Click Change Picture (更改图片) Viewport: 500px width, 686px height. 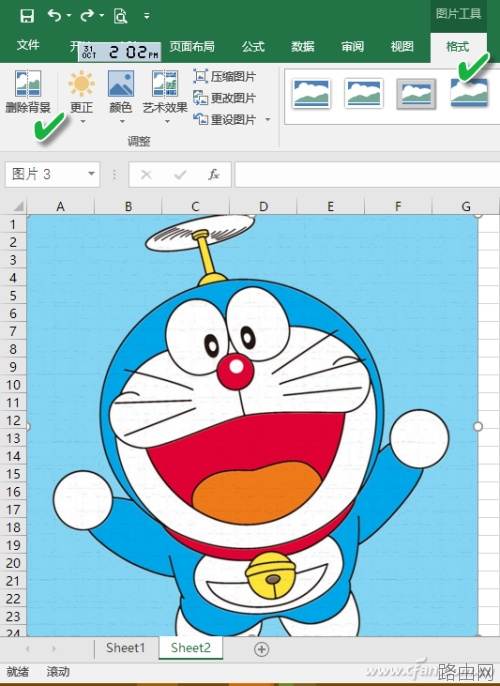tap(224, 98)
